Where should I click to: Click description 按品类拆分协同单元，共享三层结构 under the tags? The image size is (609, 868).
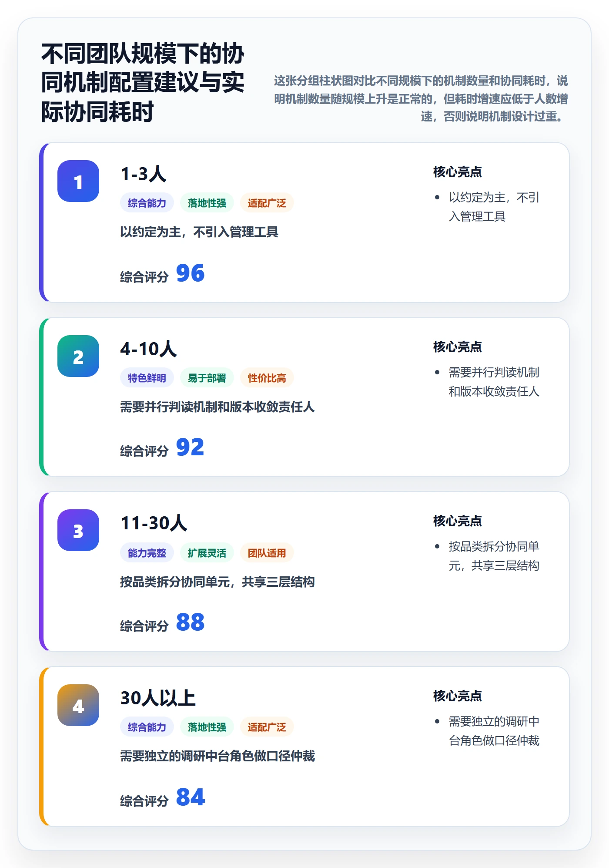[217, 582]
